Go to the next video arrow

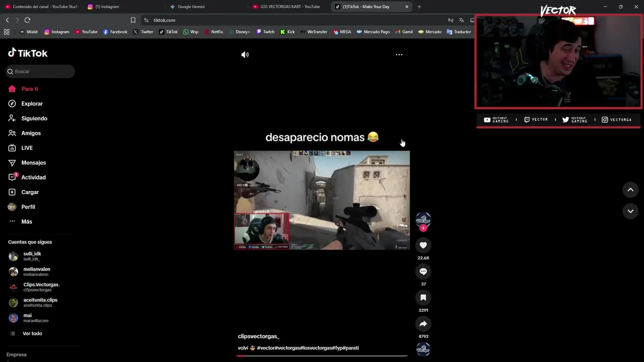(x=630, y=211)
